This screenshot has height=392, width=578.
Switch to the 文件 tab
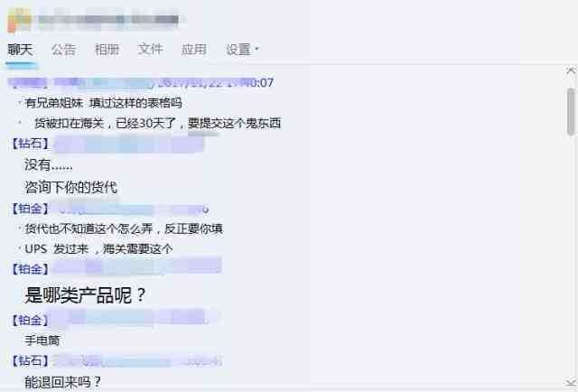151,49
